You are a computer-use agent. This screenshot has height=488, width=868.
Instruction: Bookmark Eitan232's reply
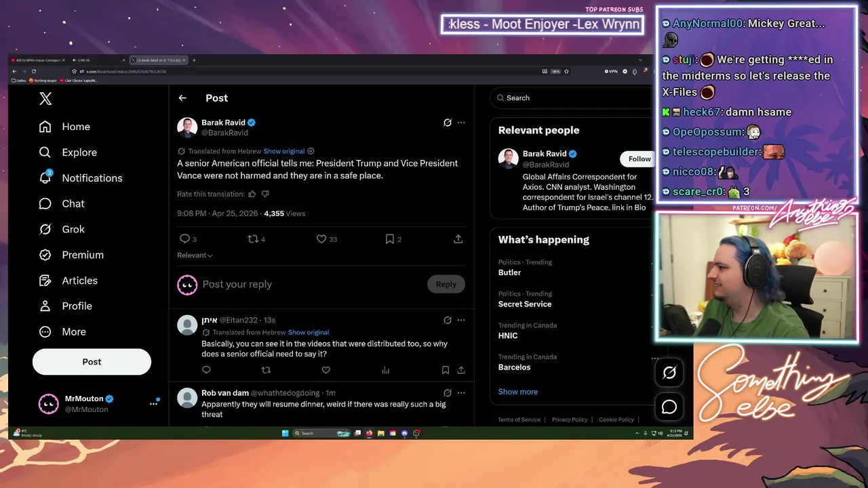[446, 370]
